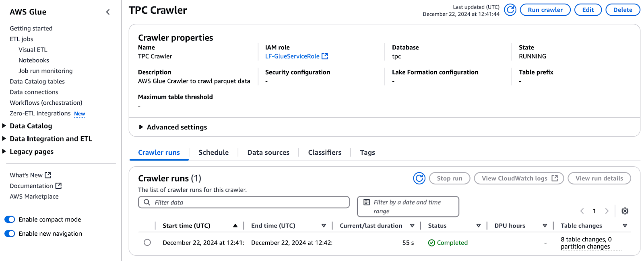Expand Legacy pages navigation group
This screenshot has height=261, width=644.
click(4, 152)
